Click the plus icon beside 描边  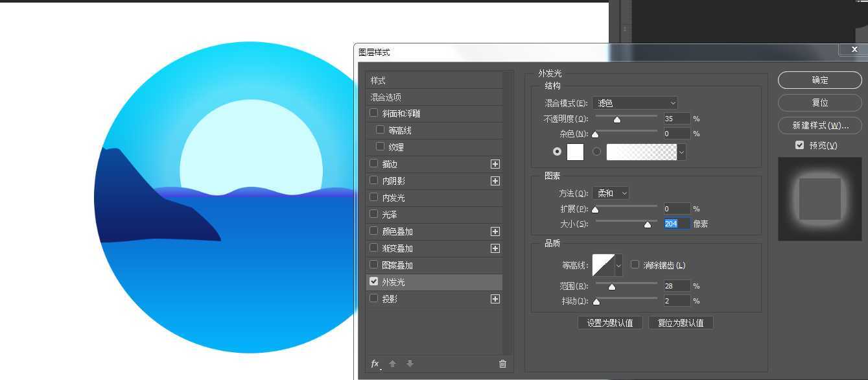pyautogui.click(x=495, y=164)
